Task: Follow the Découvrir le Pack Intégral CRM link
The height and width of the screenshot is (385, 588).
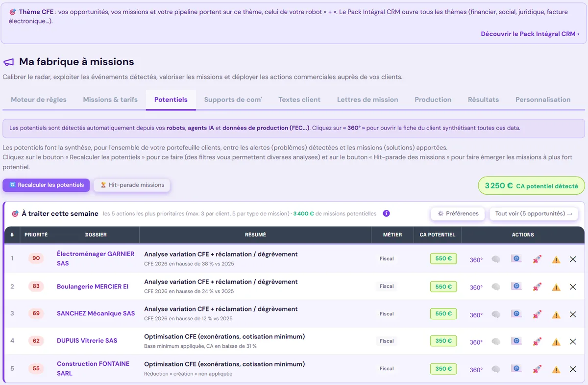Action: tap(530, 34)
